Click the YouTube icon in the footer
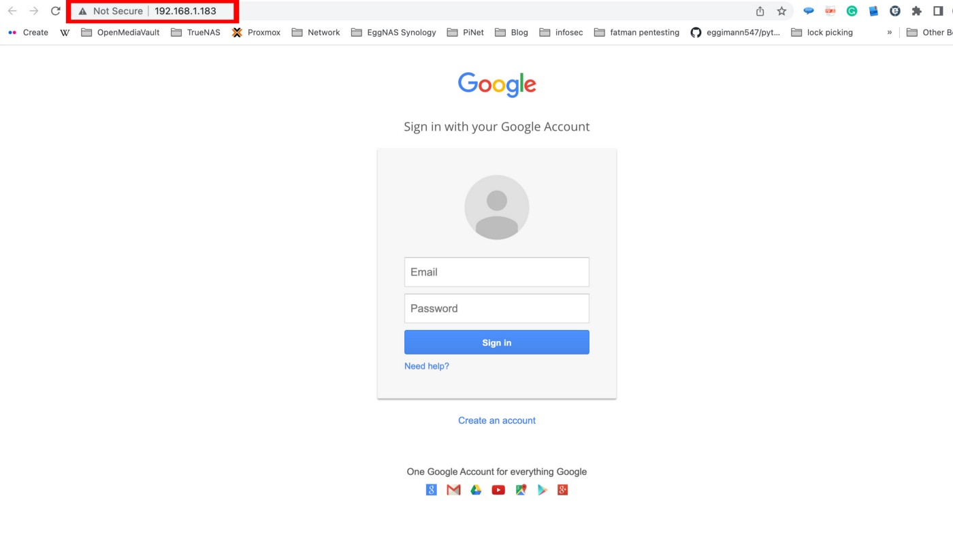 click(x=498, y=490)
